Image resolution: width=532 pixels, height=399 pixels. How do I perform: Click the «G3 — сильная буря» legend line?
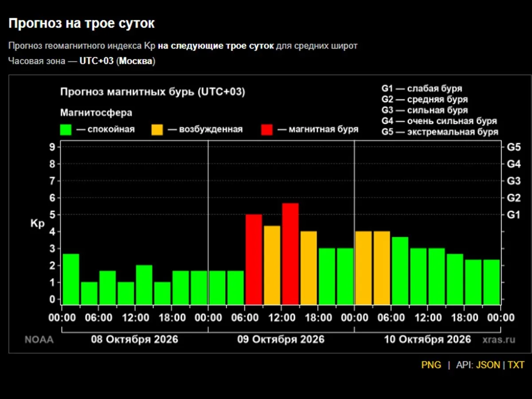click(x=424, y=110)
